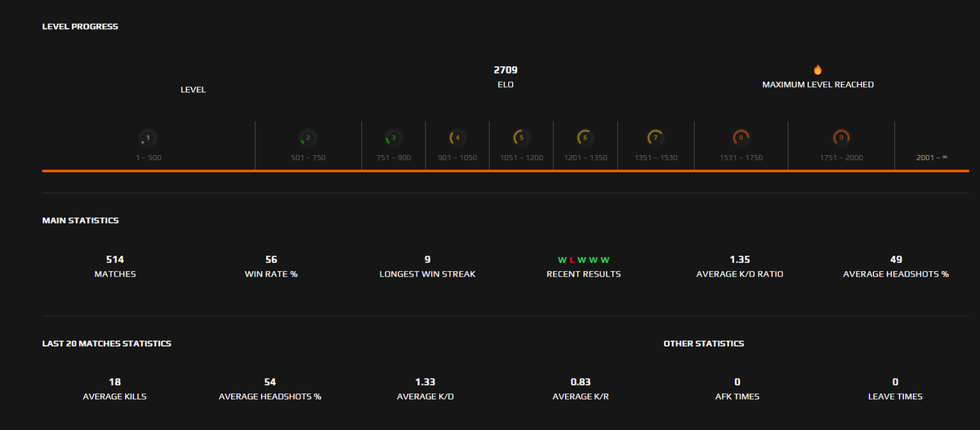Viewport: 980px width, 430px height.
Task: Click the green level 2 badge icon
Action: (308, 138)
